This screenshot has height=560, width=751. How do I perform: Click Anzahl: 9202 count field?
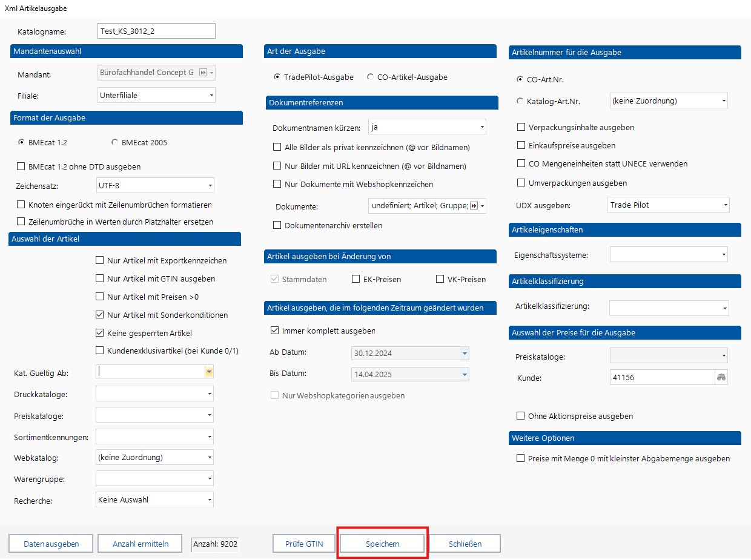click(x=215, y=544)
